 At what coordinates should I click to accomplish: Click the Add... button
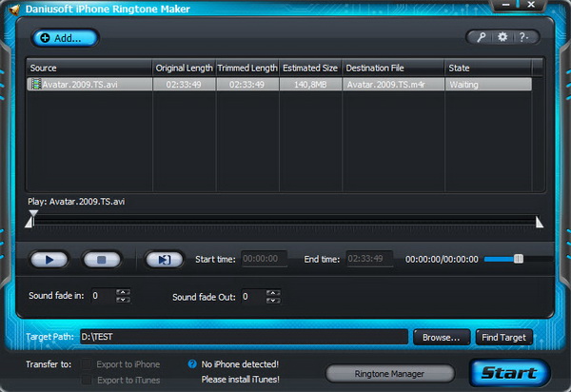pyautogui.click(x=66, y=39)
